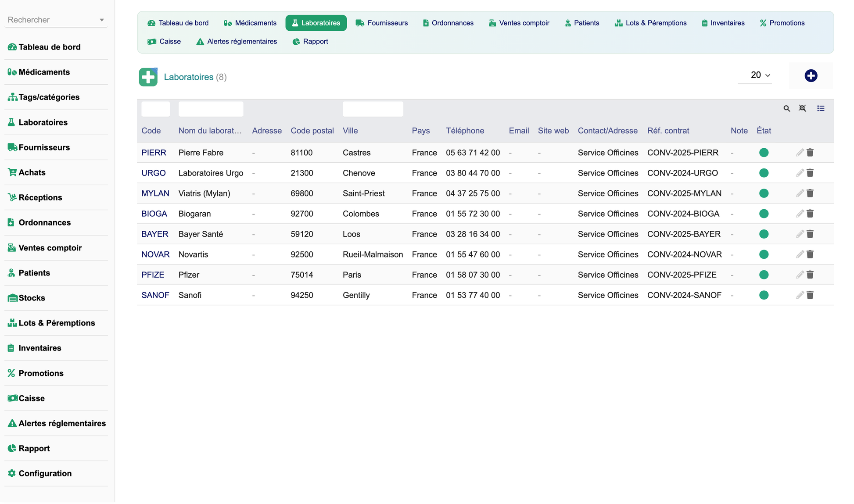Screen dimensions: 854x504
Task: Toggle the État status dot for PFIZE
Action: 764,275
